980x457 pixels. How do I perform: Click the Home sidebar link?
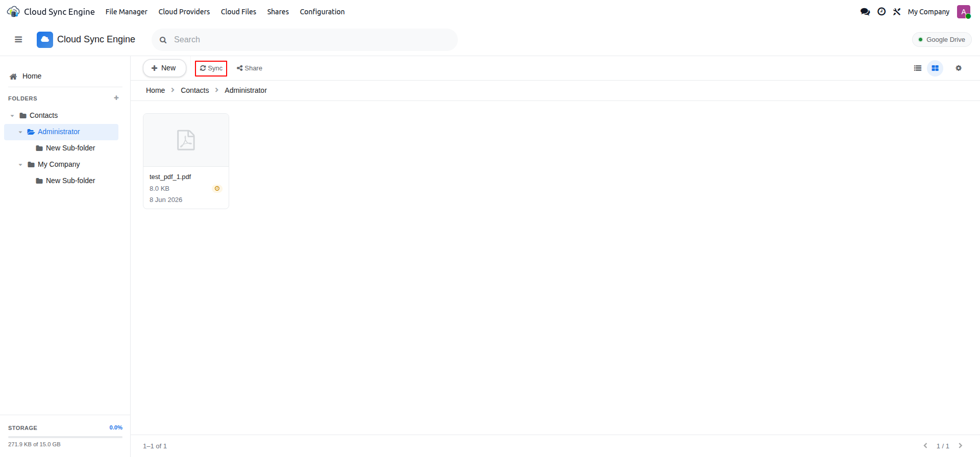32,77
